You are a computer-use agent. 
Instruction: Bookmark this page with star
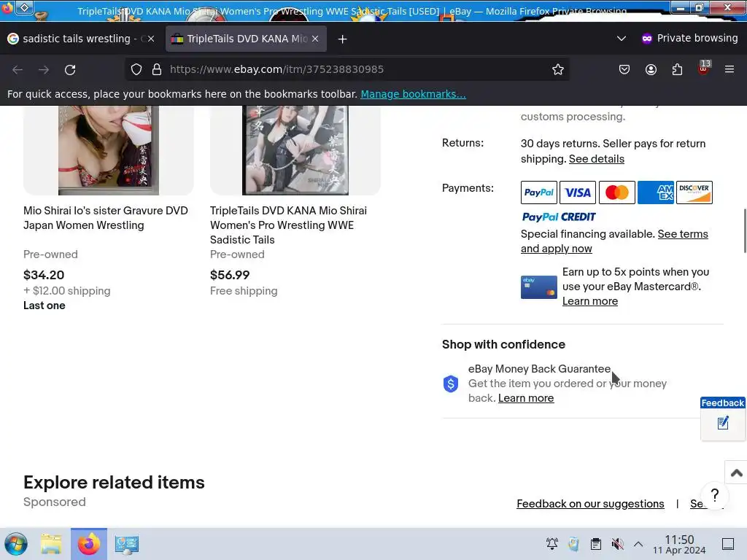[x=558, y=69]
